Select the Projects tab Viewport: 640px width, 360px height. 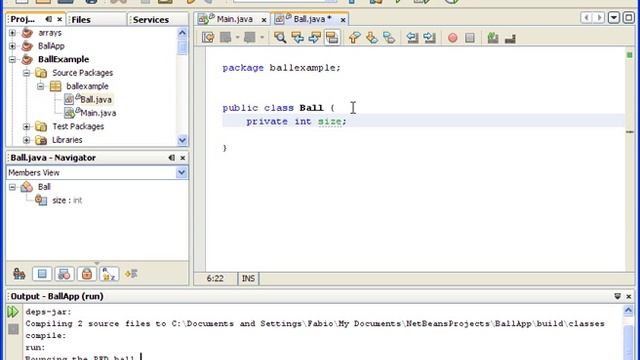(x=23, y=19)
